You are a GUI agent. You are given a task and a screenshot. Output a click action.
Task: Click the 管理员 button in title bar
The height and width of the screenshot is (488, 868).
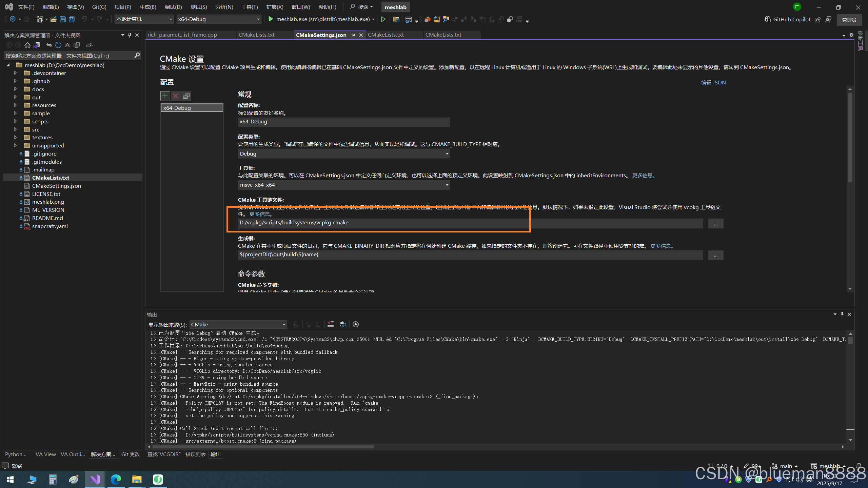849,20
